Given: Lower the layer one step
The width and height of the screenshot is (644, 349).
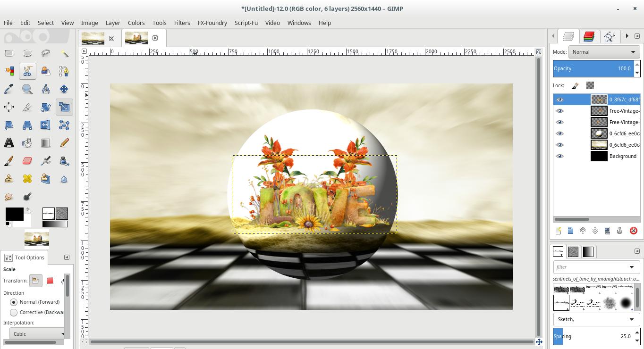Looking at the screenshot, I should point(595,231).
